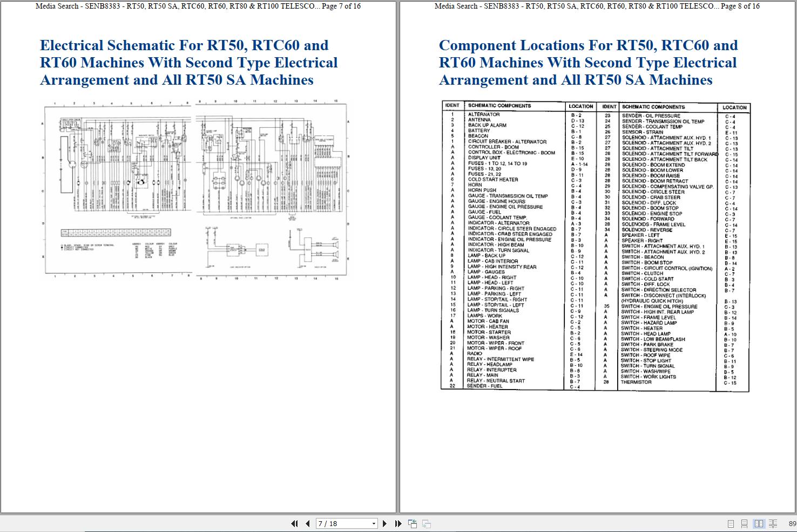
Task: Click the schematic components table on page 8
Action: pos(594,245)
